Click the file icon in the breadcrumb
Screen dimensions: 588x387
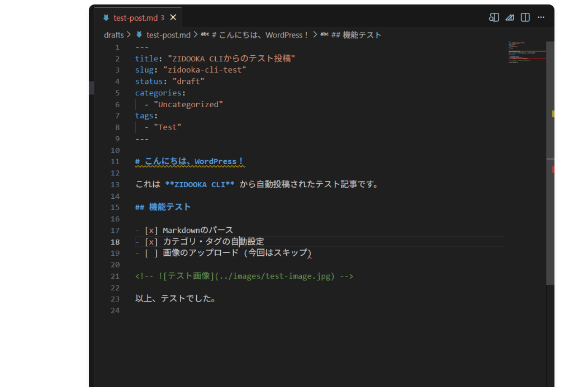click(139, 35)
